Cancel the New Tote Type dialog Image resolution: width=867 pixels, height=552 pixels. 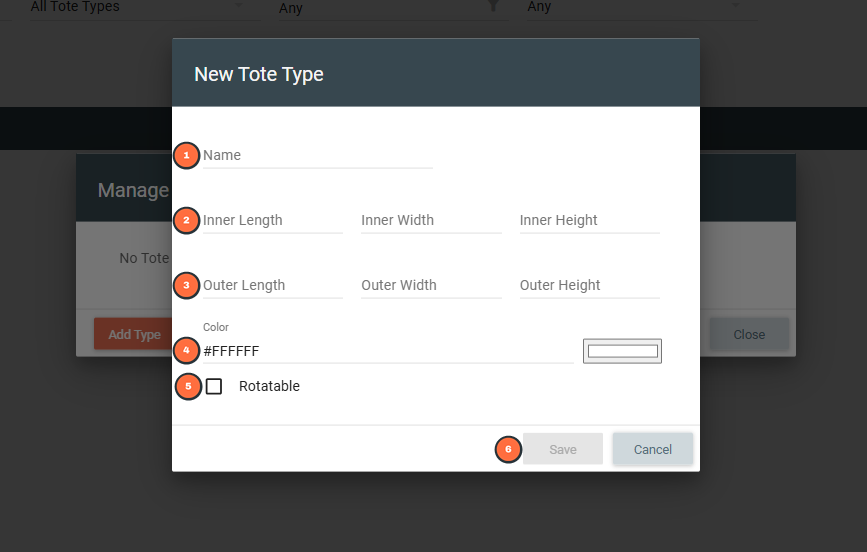point(652,449)
